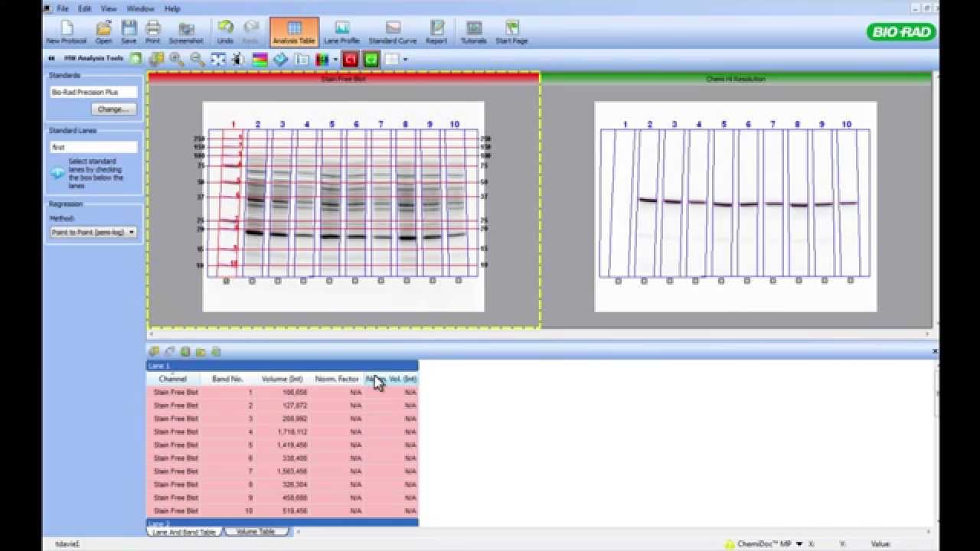The image size is (980, 551).
Task: Open the Standard Curve view
Action: pyautogui.click(x=393, y=32)
